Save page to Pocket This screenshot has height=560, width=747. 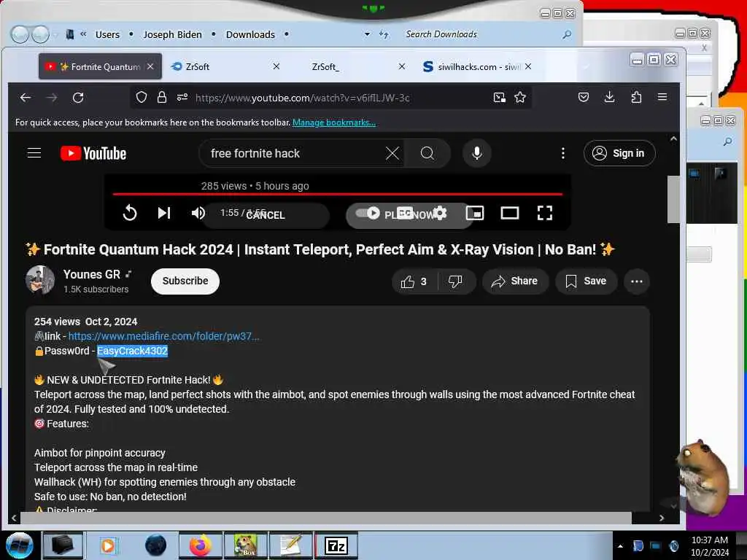[x=583, y=98]
